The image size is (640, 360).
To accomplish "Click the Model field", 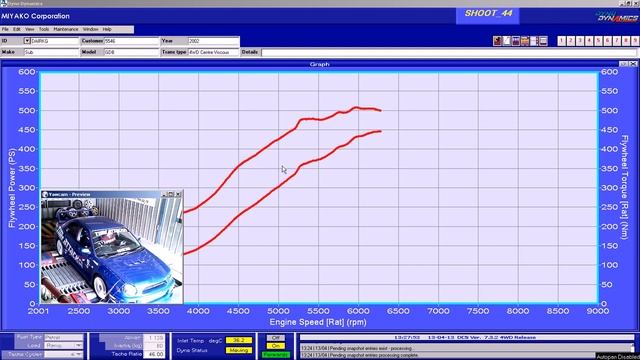I will click(131, 52).
